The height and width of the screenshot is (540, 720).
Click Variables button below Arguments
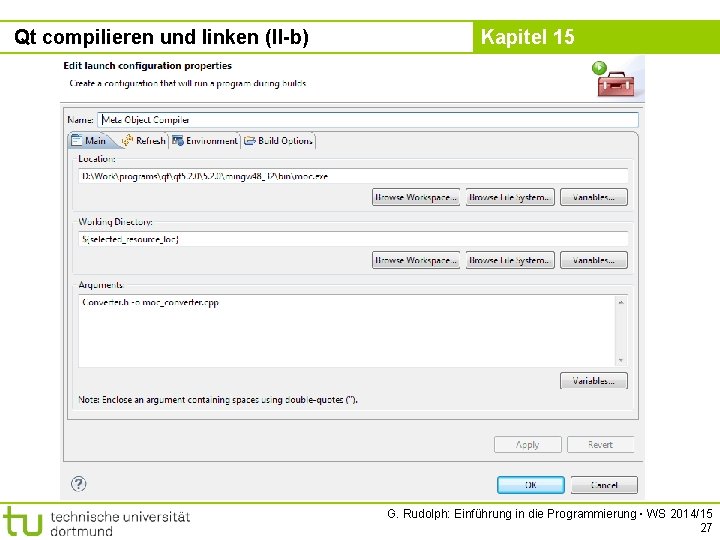pyautogui.click(x=594, y=381)
